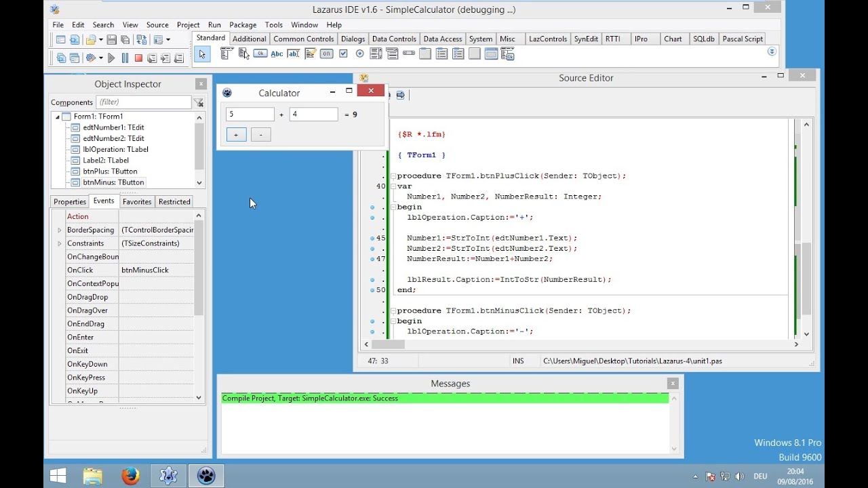Open Firefox from the taskbar

point(130,476)
